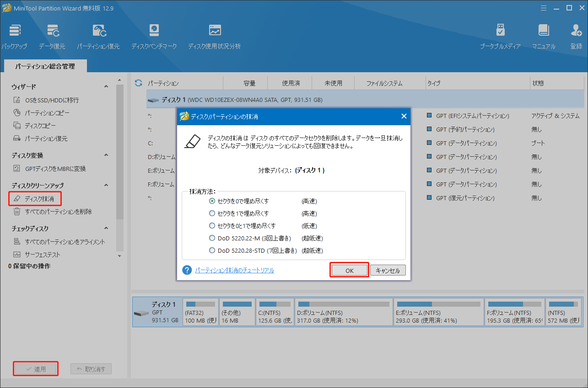The height and width of the screenshot is (388, 588).
Task: Select F:ボリューム row in list
Action: [161, 184]
